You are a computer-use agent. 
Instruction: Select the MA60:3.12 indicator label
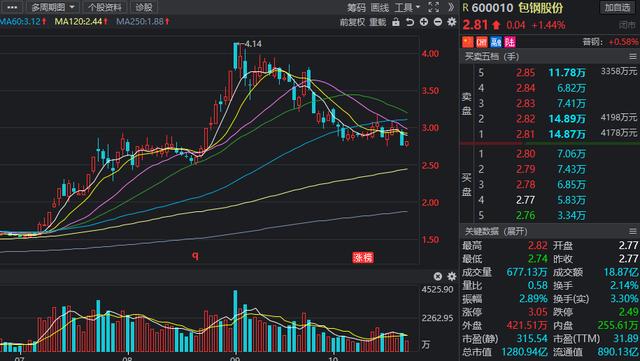[x=23, y=21]
